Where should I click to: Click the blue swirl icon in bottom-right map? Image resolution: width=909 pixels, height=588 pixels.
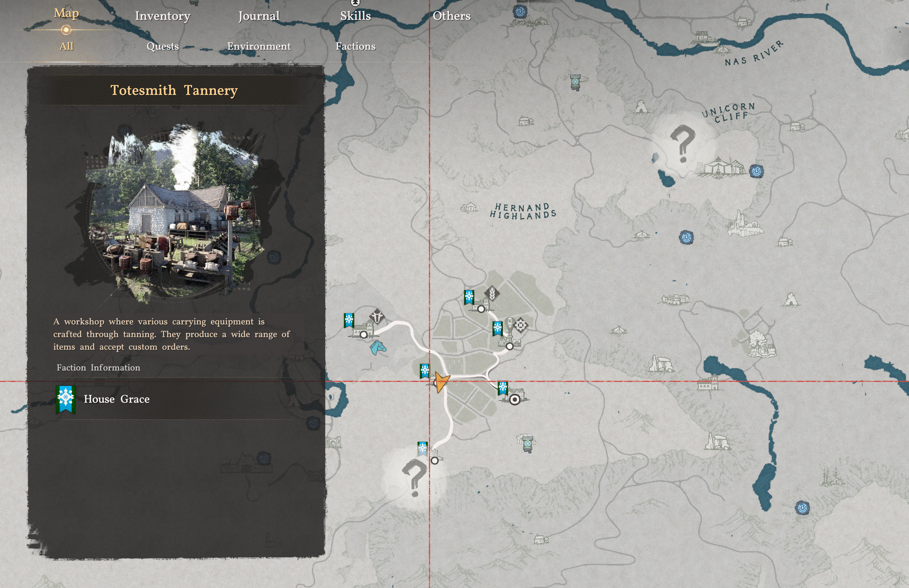click(802, 508)
